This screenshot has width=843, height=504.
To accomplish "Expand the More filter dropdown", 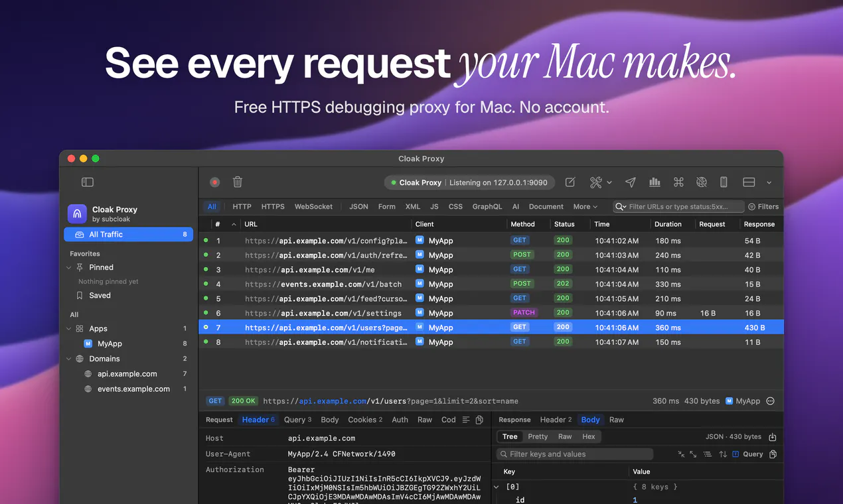I will pos(585,207).
